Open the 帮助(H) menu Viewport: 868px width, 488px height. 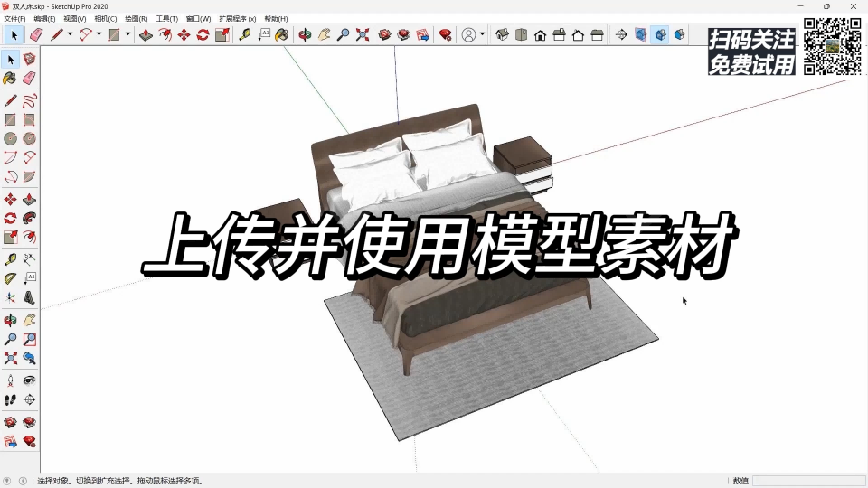pyautogui.click(x=276, y=19)
